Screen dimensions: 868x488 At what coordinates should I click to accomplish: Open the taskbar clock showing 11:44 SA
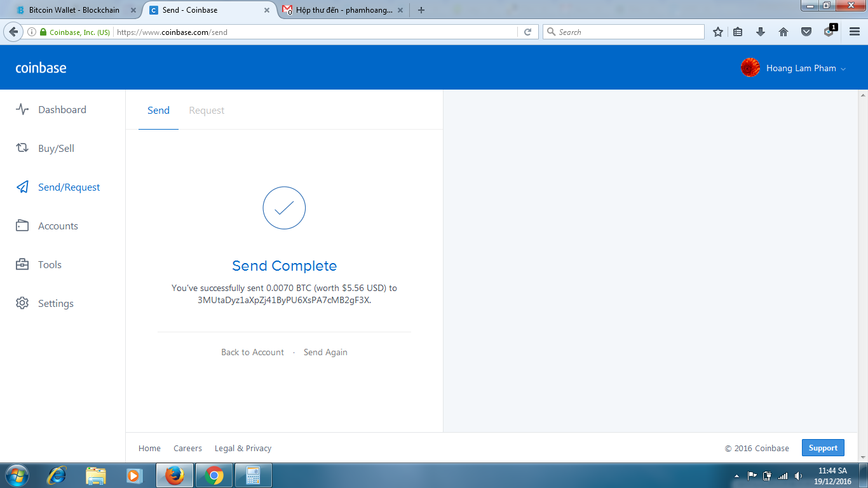click(x=832, y=476)
